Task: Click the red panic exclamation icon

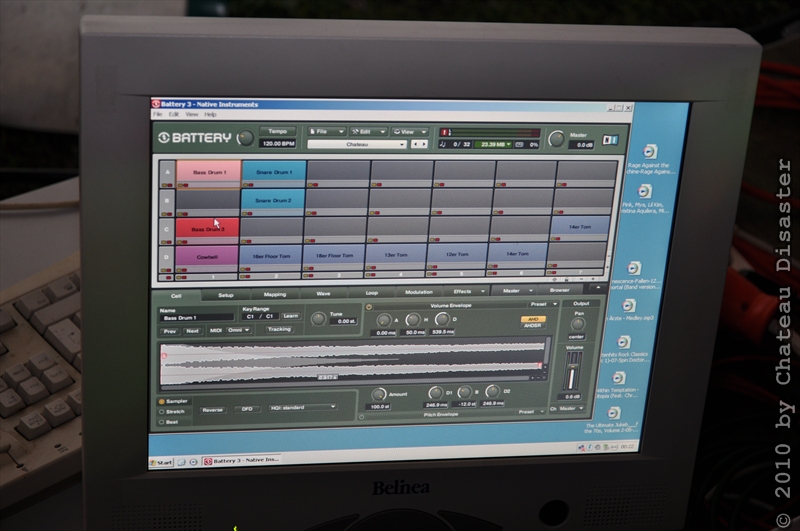Action: [444, 132]
